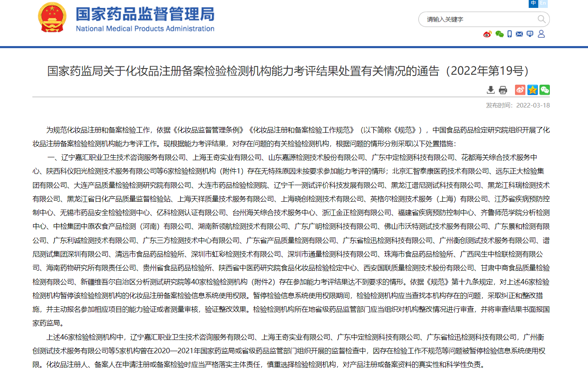Screen dimensions: 588x374
Task: Click the monitor icon with arrow
Action: (530, 34)
